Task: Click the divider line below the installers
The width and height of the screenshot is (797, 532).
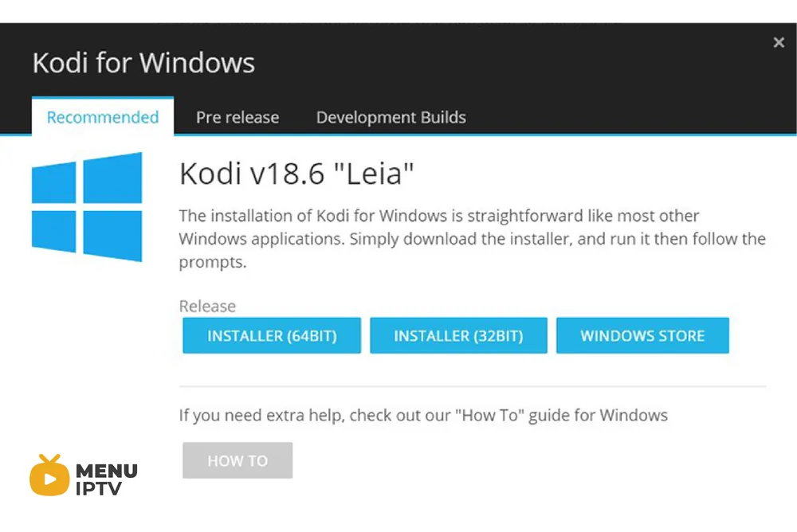Action: [x=473, y=387]
